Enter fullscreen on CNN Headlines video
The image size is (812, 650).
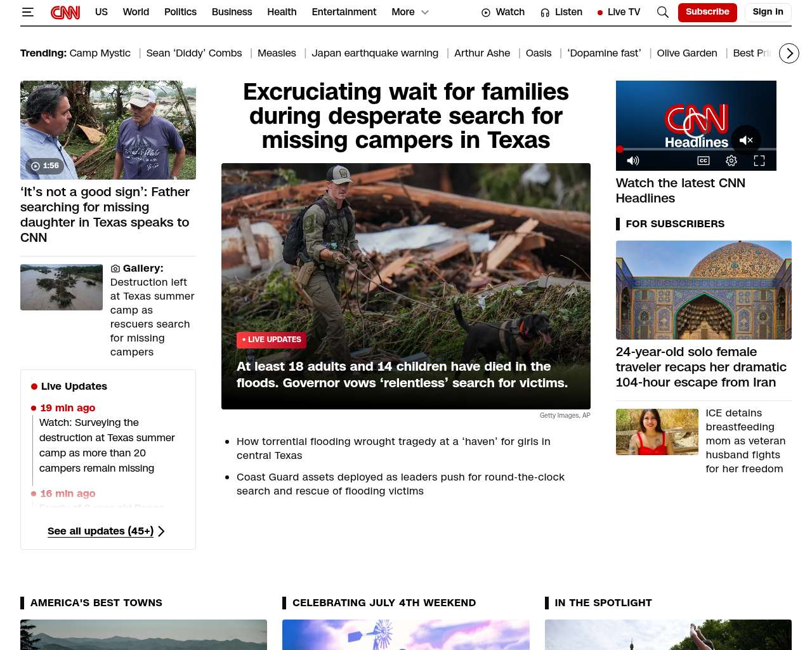coord(759,161)
